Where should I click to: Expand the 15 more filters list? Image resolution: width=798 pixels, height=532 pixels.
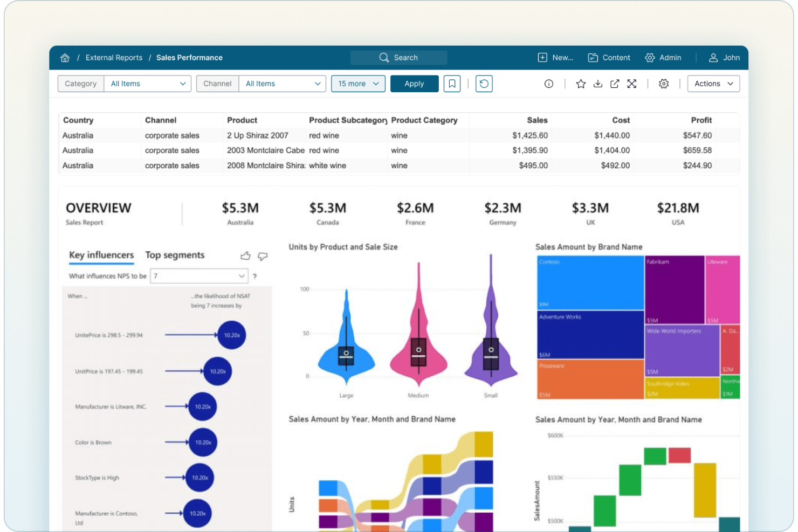pyautogui.click(x=357, y=84)
